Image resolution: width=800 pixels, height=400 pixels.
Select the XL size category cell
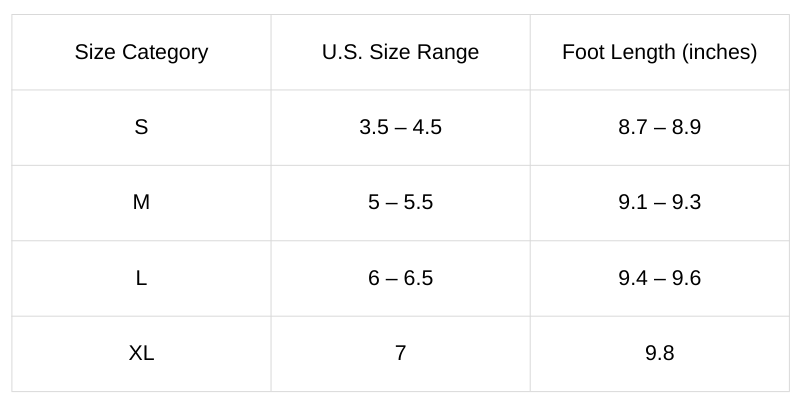tap(141, 354)
